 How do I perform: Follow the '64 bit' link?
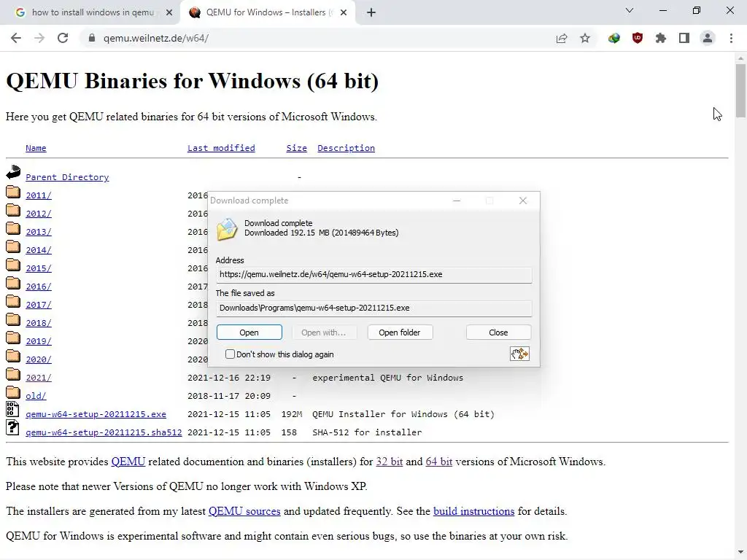pyautogui.click(x=438, y=462)
